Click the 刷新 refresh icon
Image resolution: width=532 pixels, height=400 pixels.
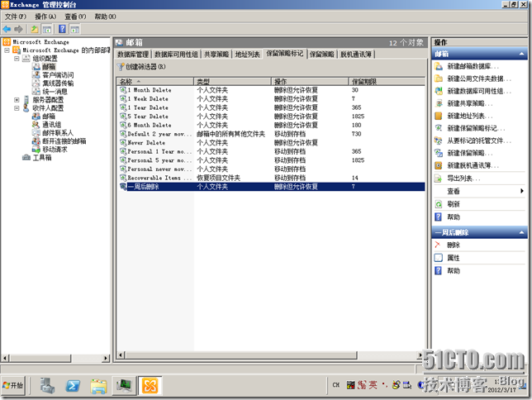pos(439,204)
